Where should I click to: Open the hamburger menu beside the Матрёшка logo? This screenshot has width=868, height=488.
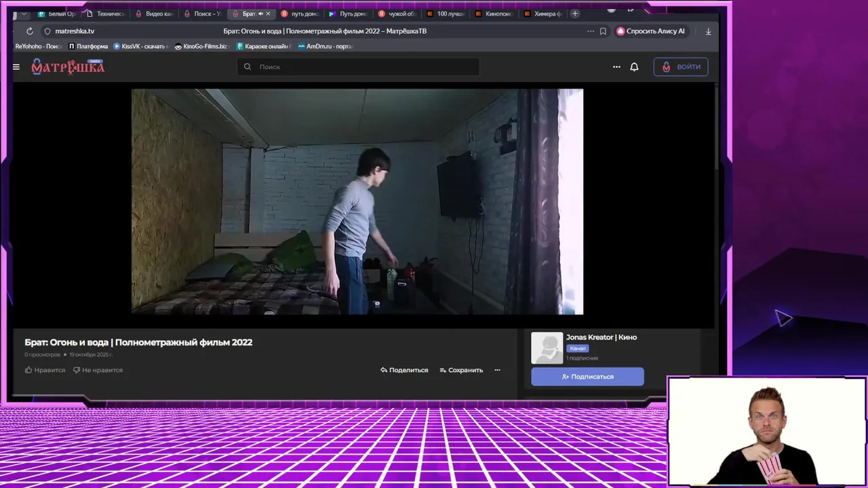(16, 67)
